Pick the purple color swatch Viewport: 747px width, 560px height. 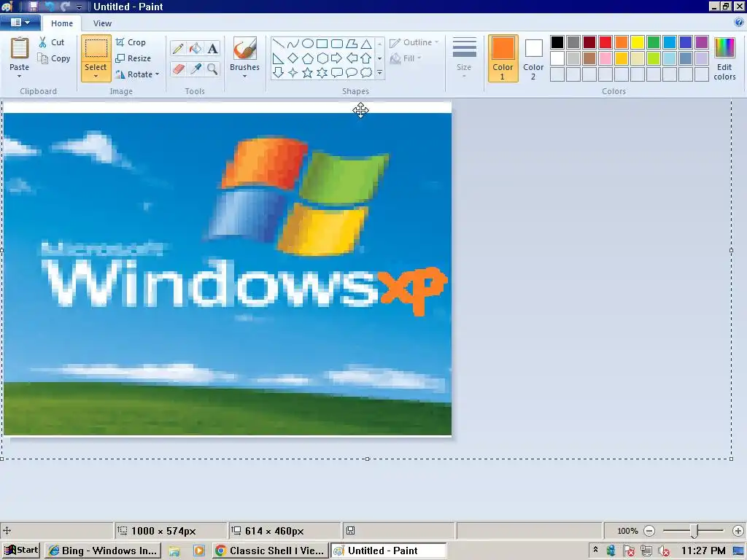click(x=702, y=42)
